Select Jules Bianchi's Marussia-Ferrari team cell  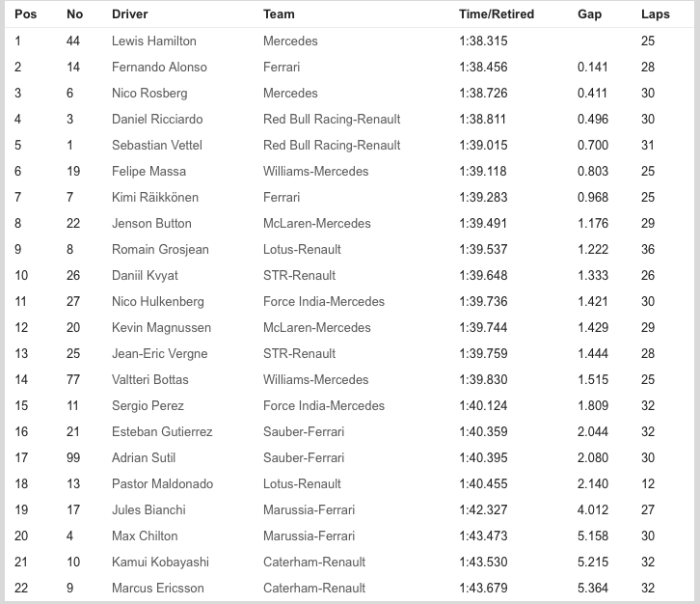coord(309,509)
